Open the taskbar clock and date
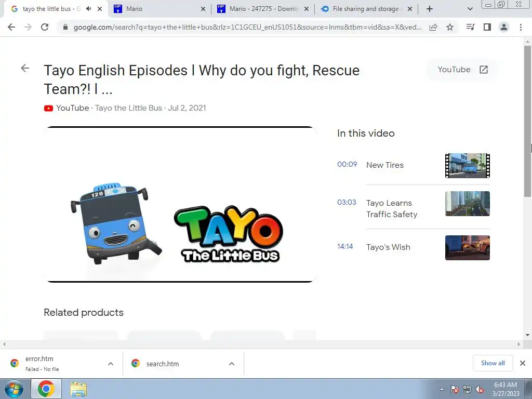Image resolution: width=532 pixels, height=399 pixels. point(506,389)
